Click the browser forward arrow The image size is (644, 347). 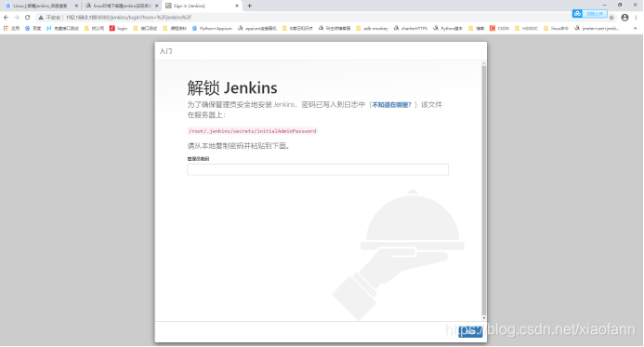(17, 18)
